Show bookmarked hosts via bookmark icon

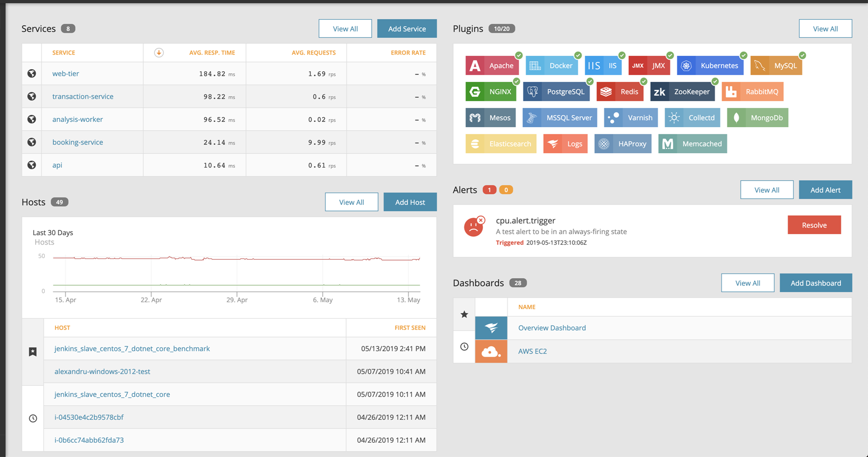pos(33,352)
